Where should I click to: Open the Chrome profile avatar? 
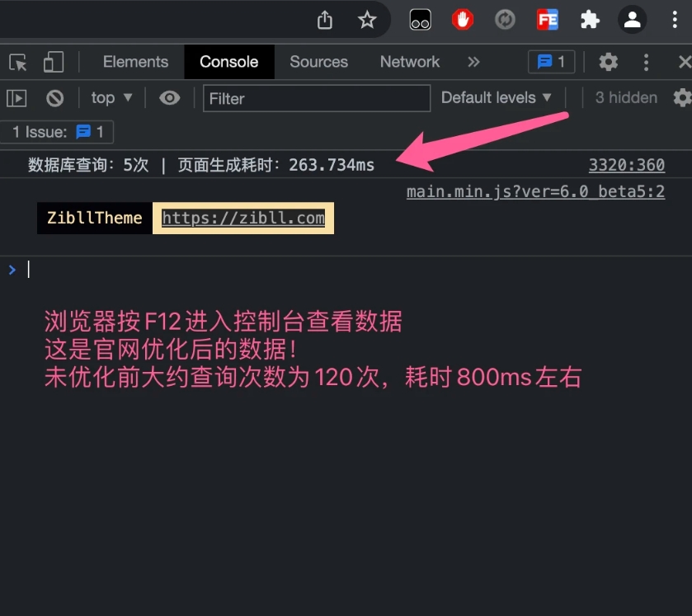(632, 20)
